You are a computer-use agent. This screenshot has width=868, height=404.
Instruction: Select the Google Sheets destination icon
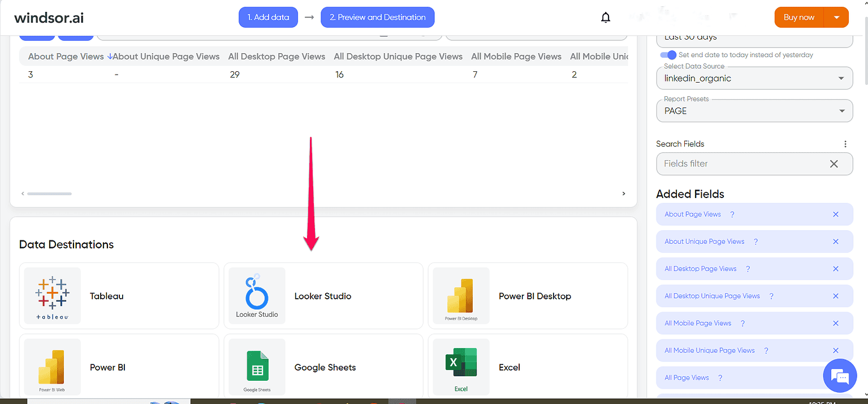(257, 367)
